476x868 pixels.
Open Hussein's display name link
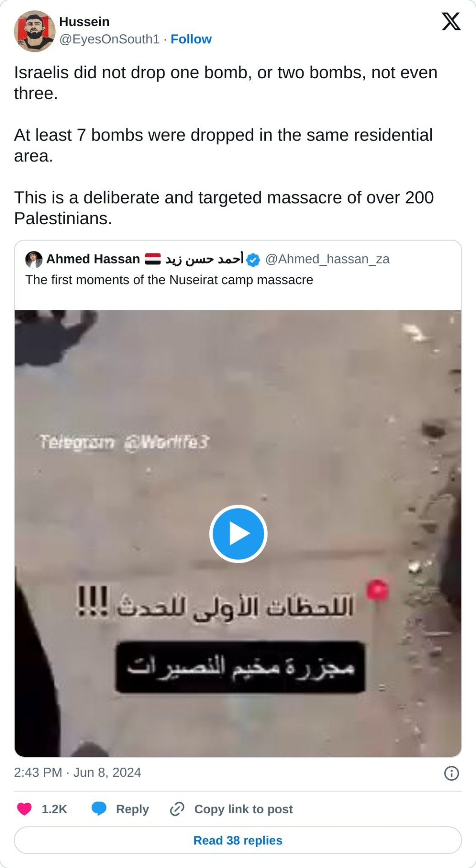click(85, 22)
